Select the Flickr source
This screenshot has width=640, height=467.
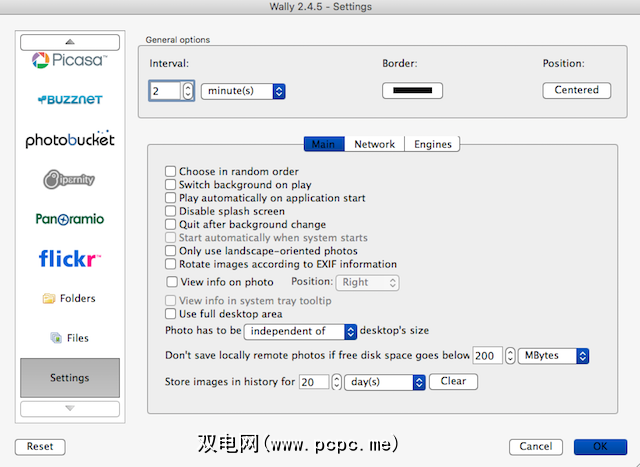[x=69, y=258]
